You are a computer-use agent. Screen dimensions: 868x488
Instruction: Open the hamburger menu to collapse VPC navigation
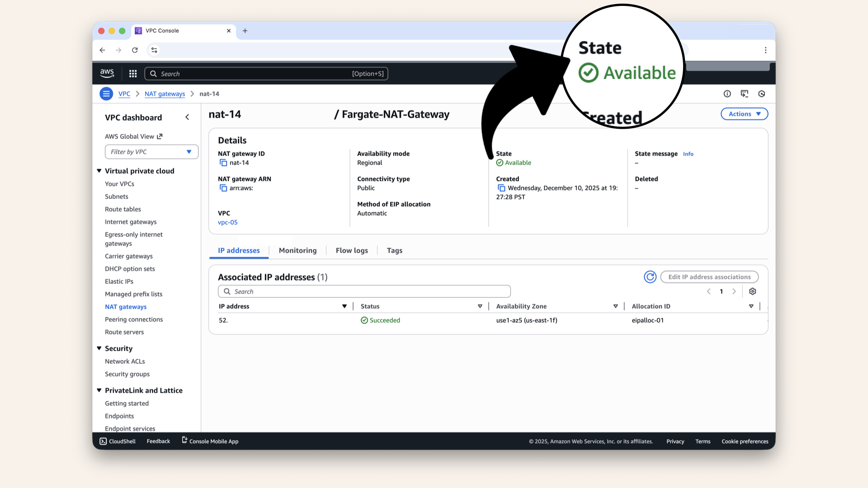click(x=106, y=94)
